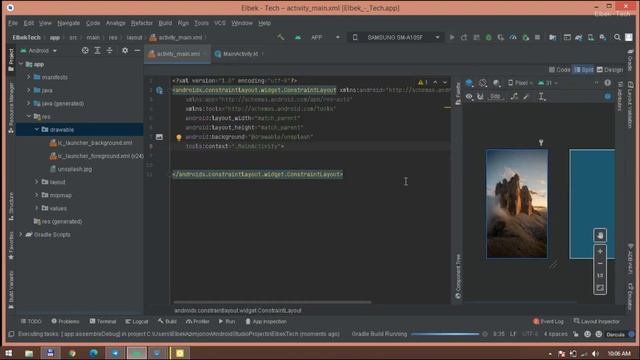Open the Terminal tool window
Viewport: 640px width, 360px height.
[x=103, y=322]
